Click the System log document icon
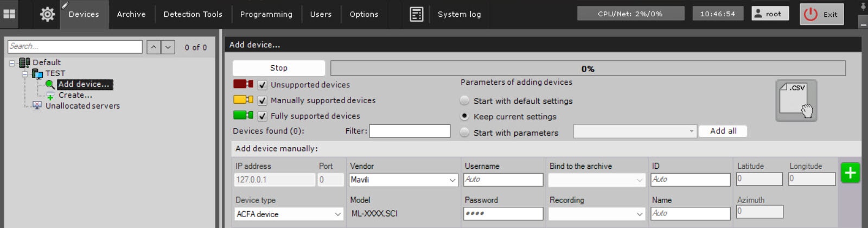868x228 pixels. (x=416, y=15)
